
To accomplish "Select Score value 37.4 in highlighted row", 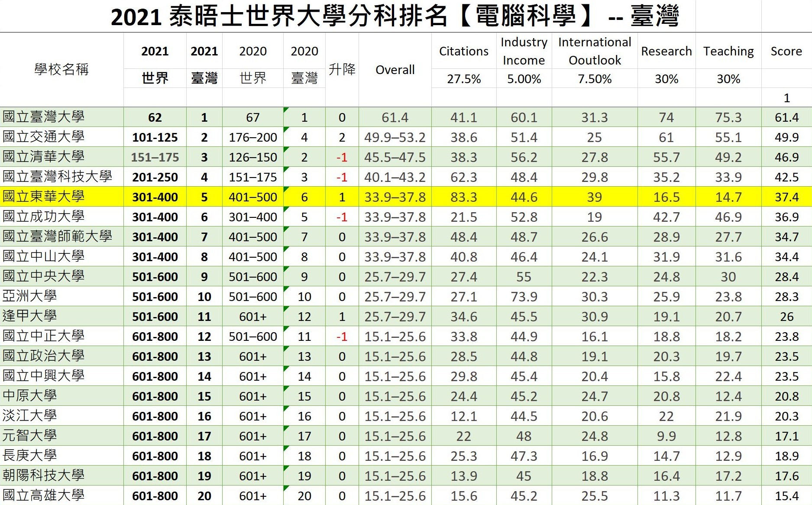I will coord(786,197).
